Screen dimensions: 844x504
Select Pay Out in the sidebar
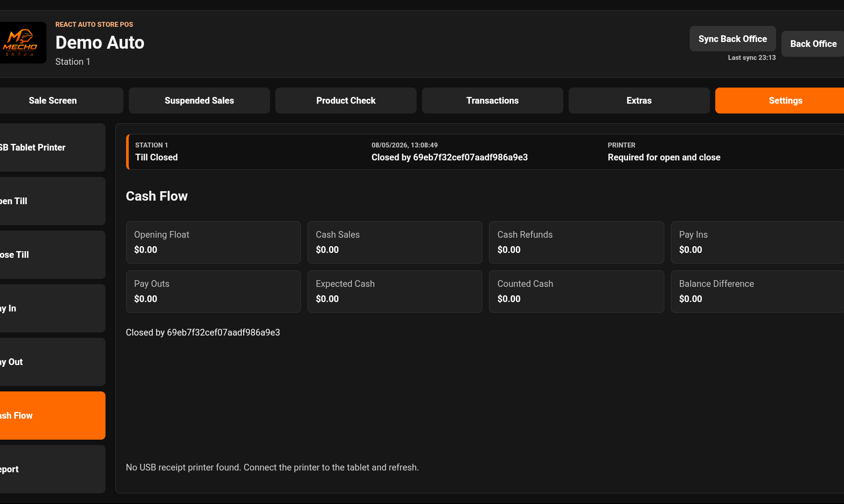(52, 362)
